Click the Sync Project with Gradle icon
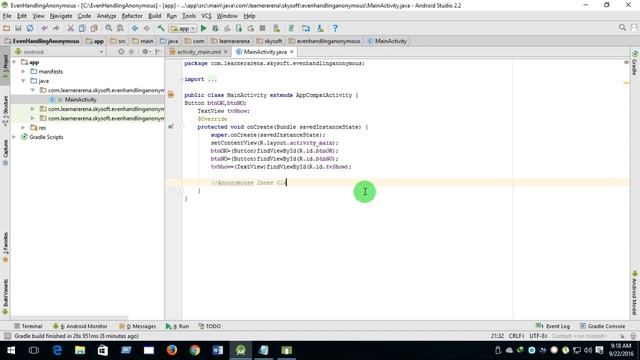Image resolution: width=640 pixels, height=360 pixels. (291, 28)
